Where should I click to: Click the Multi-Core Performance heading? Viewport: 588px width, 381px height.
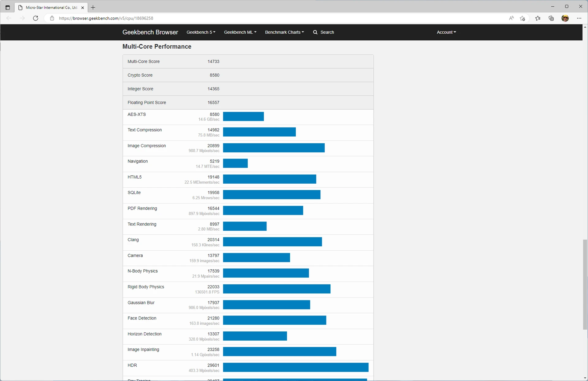click(157, 47)
